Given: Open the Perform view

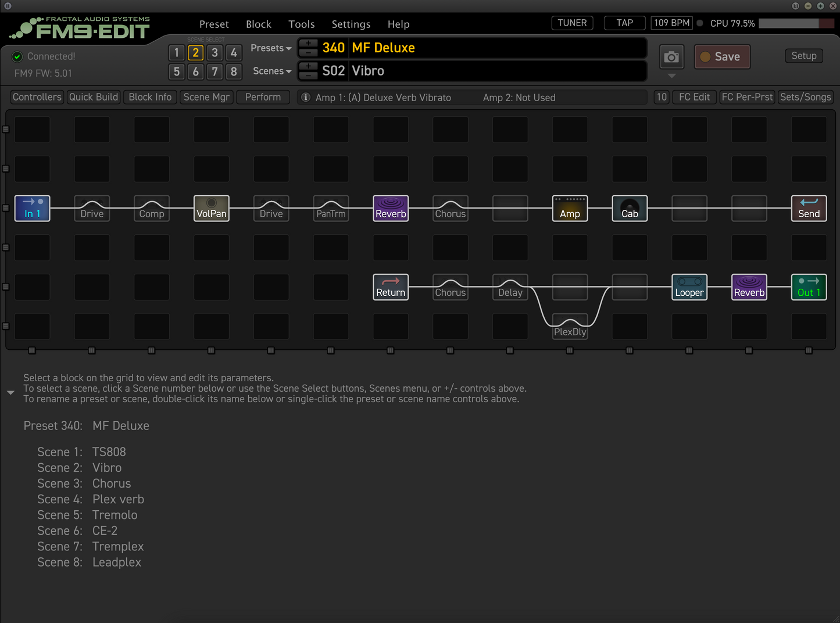Looking at the screenshot, I should point(263,97).
